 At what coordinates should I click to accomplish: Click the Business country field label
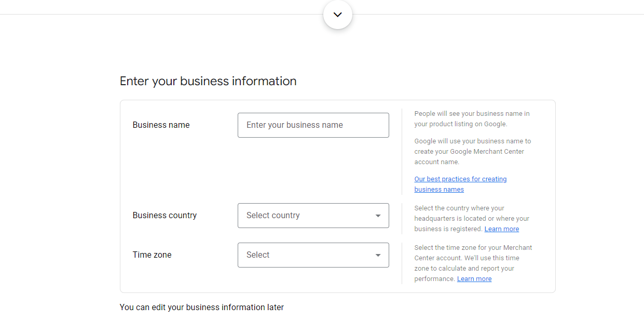point(165,216)
